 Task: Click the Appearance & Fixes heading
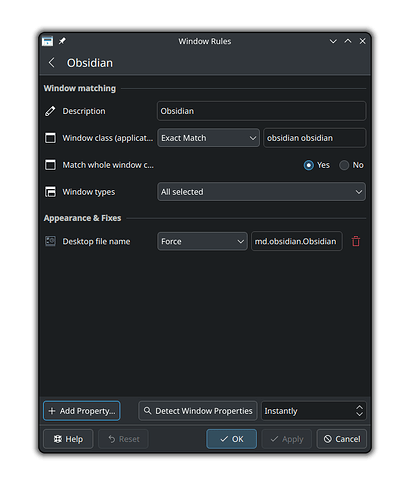(x=82, y=218)
